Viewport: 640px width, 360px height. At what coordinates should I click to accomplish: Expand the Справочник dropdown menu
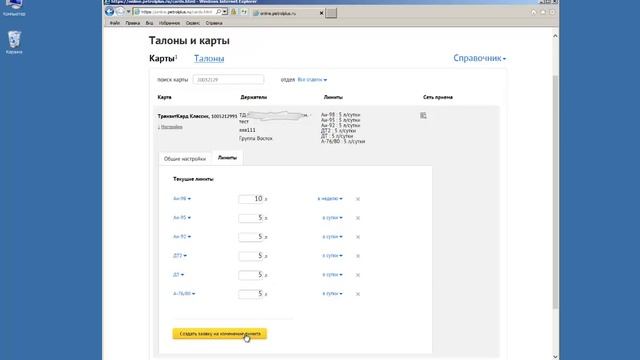pos(480,58)
